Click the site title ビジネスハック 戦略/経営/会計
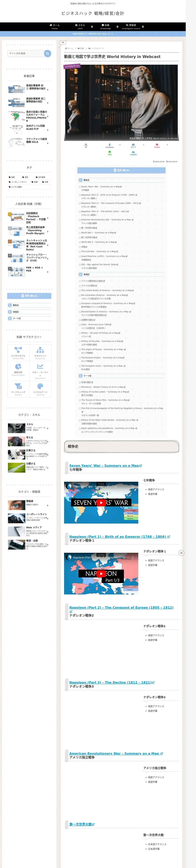196x868 pixels. [93, 13]
